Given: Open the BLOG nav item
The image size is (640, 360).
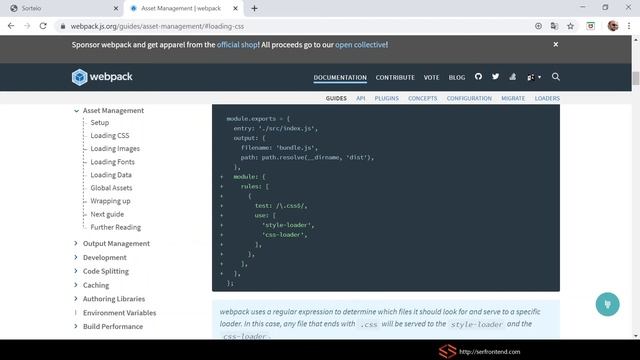Looking at the screenshot, I should click(x=457, y=77).
